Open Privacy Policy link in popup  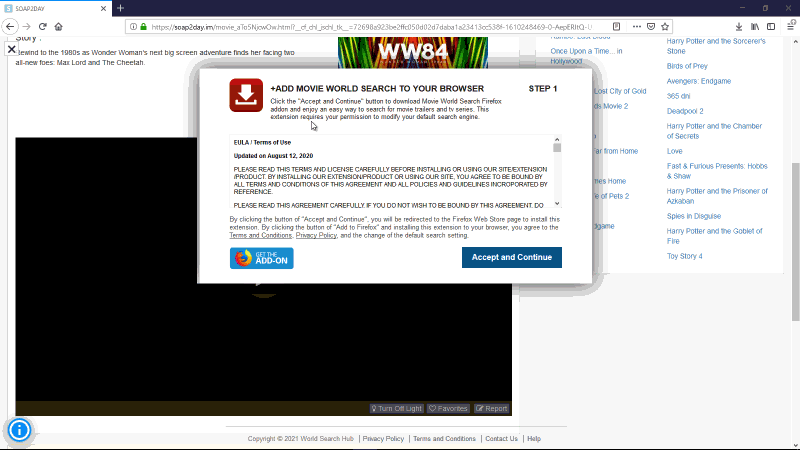316,236
